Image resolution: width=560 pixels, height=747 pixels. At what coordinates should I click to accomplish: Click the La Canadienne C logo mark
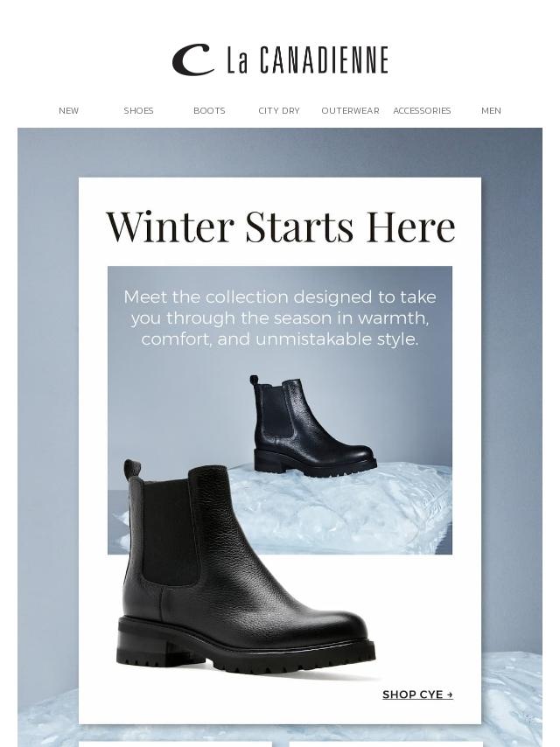(x=192, y=60)
